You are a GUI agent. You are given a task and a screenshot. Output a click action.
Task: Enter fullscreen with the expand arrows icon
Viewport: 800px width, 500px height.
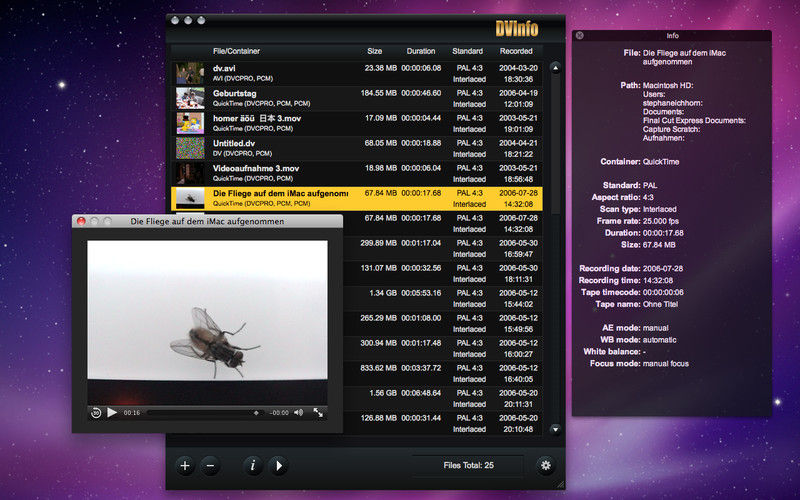point(318,412)
